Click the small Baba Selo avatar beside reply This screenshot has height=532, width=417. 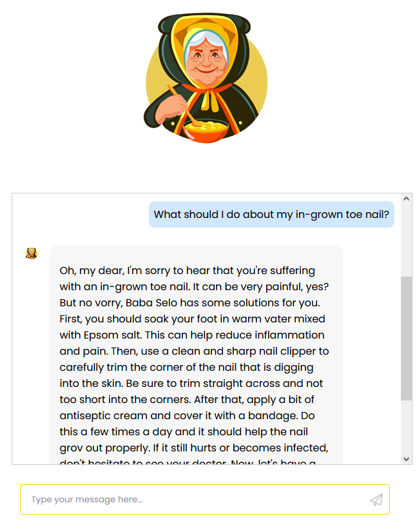[31, 253]
